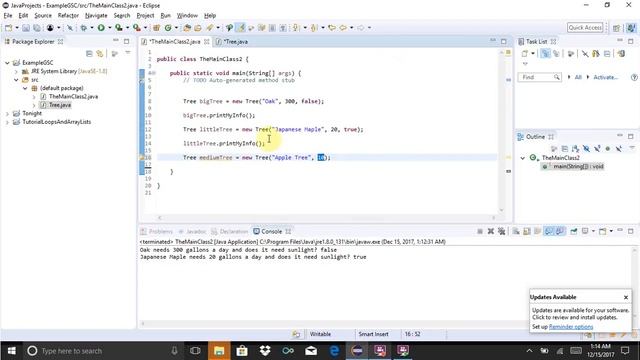Click Synchronize Changed icon in Task List
Image resolution: width=640 pixels, height=360 pixels.
621,53
